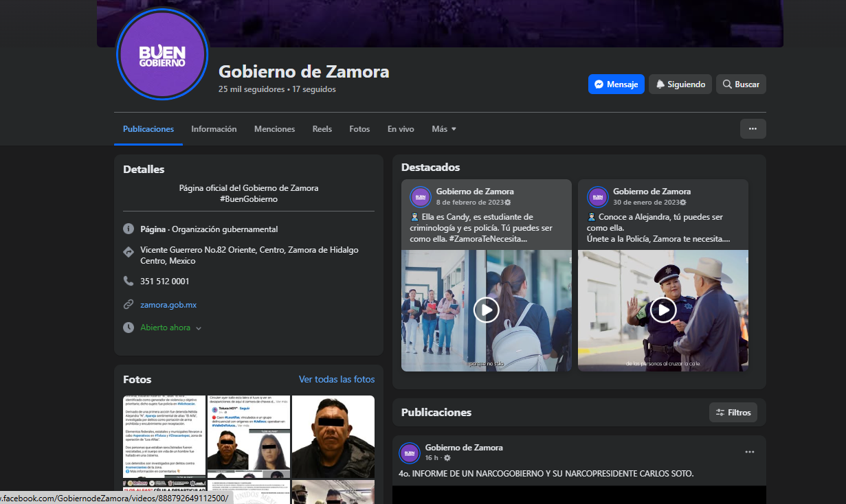Click the clock icon beside Abierto ahora
This screenshot has height=504, width=846.
click(129, 328)
